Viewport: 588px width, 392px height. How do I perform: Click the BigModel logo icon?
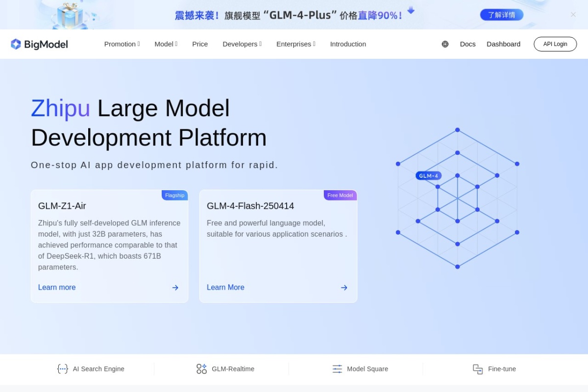point(16,44)
